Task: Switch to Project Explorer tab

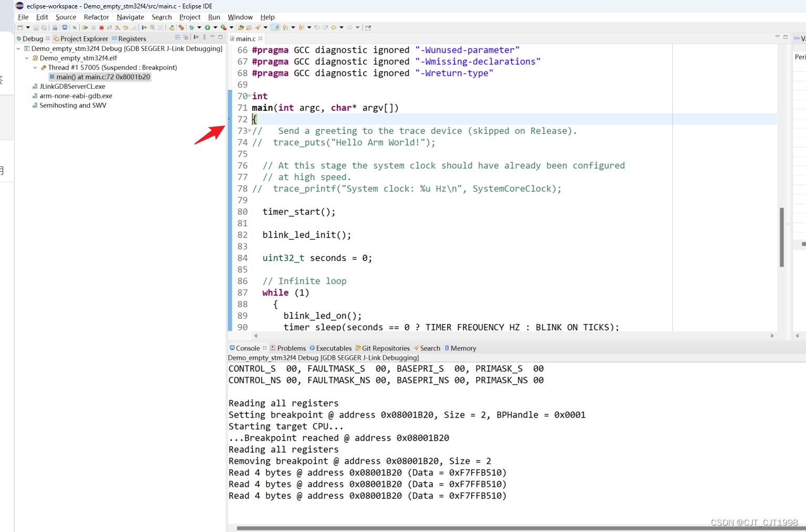Action: pyautogui.click(x=81, y=38)
